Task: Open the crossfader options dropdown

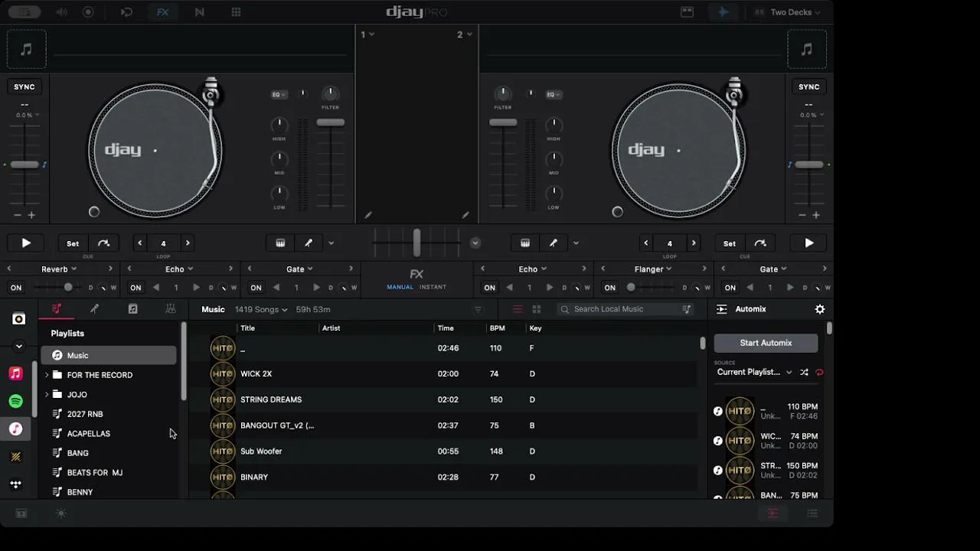Action: 475,243
